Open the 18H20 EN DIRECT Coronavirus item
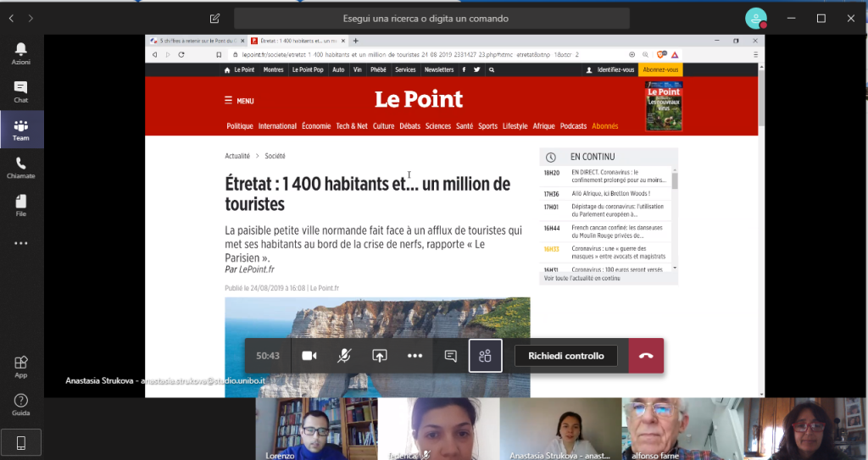Image resolution: width=868 pixels, height=460 pixels. tap(605, 176)
